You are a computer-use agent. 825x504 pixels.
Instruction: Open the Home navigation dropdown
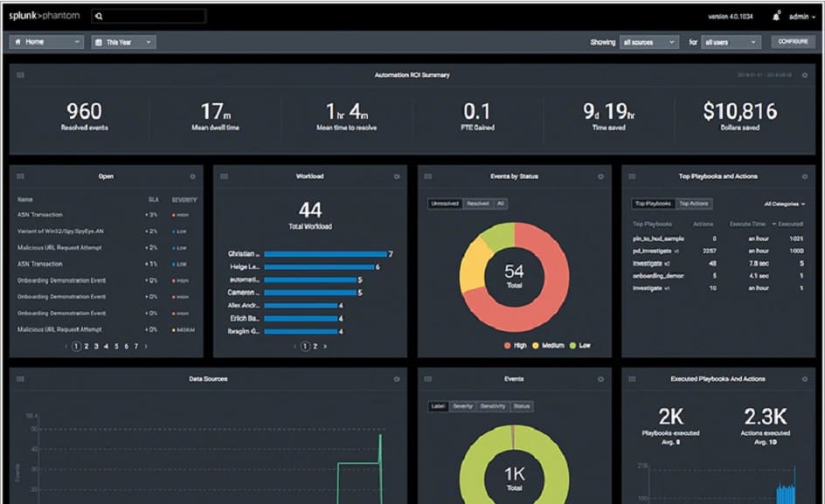click(x=46, y=42)
